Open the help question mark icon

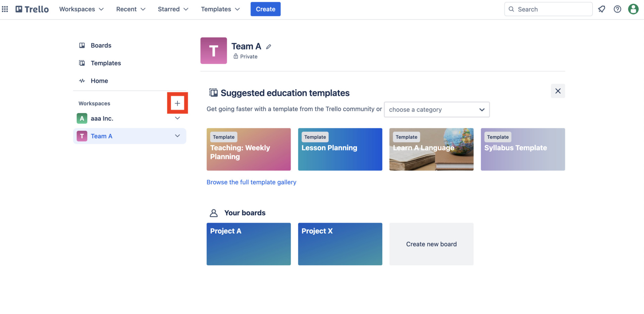[618, 9]
